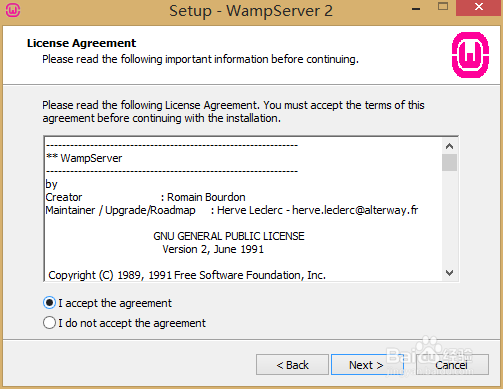This screenshot has height=389, width=503.
Task: Select "I do not accept the agreement" option
Action: click(49, 323)
